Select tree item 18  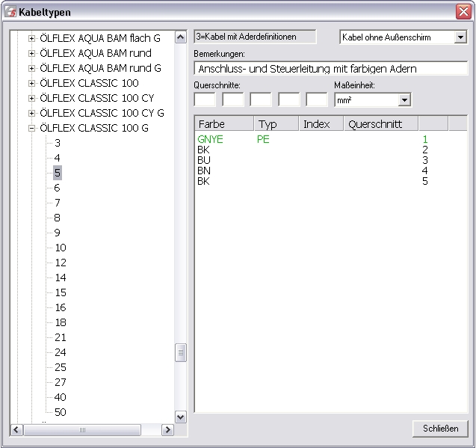pyautogui.click(x=61, y=322)
